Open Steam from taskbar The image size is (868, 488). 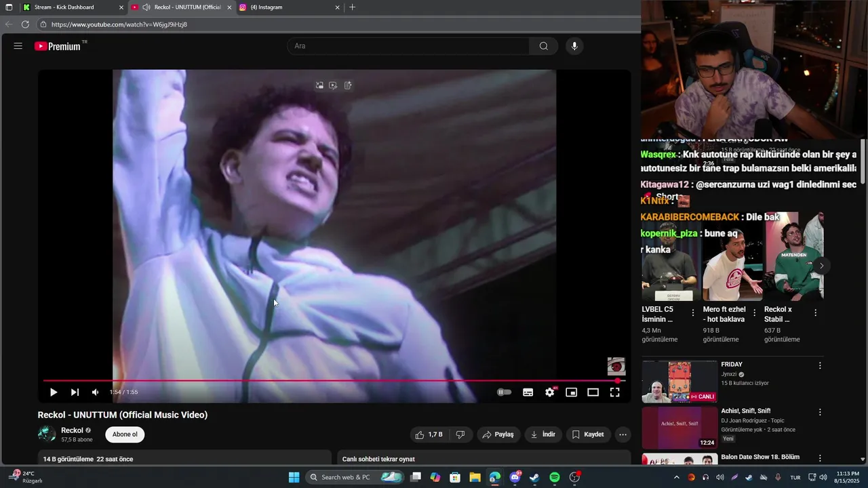(x=534, y=477)
